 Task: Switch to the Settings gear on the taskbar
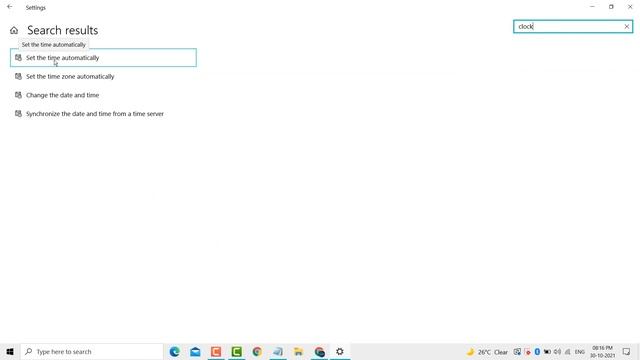pos(340,351)
